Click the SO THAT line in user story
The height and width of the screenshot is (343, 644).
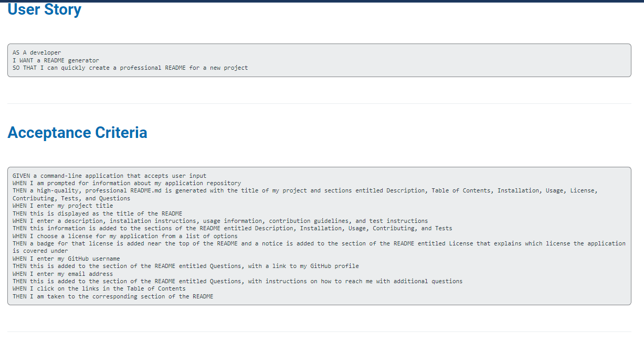tap(130, 68)
